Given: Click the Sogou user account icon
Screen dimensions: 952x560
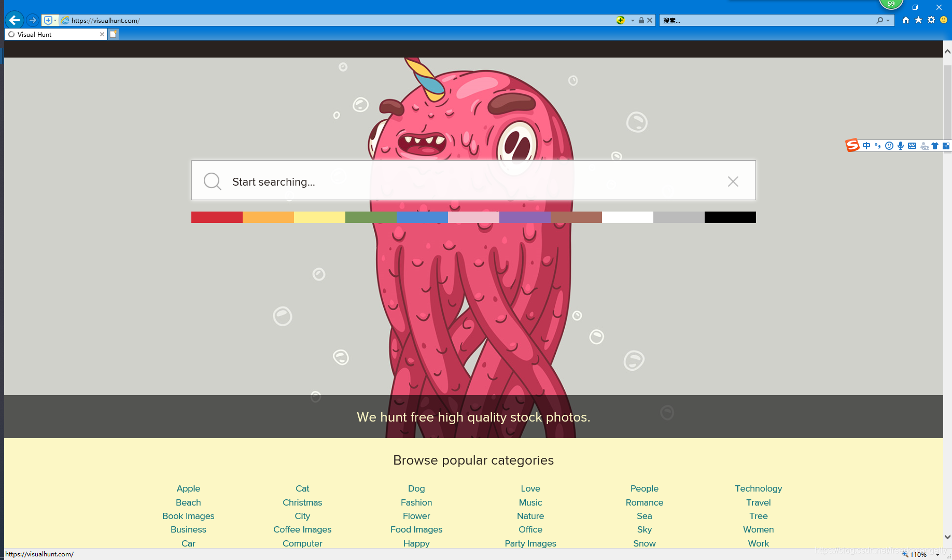Looking at the screenshot, I should (x=924, y=146).
